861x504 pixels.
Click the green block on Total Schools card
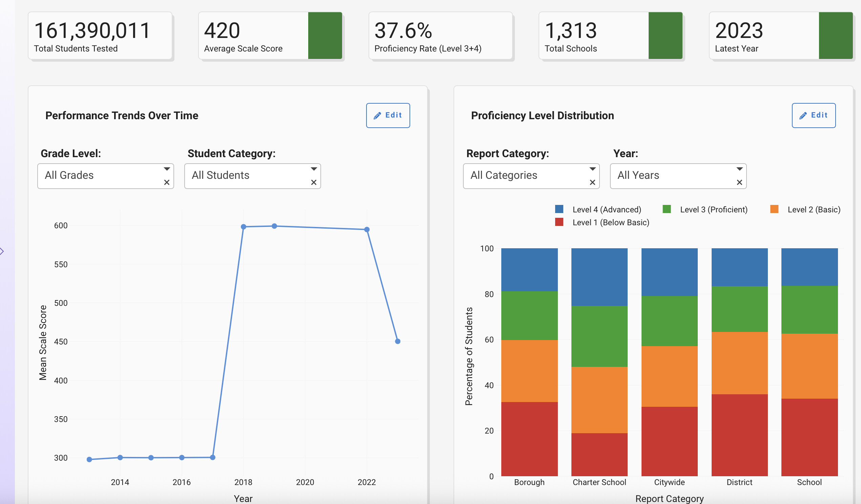665,36
